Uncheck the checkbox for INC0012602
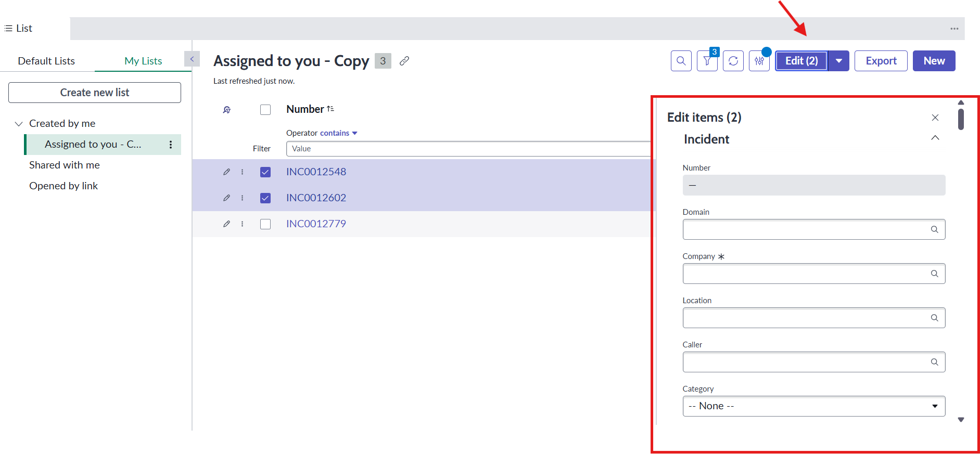Screen dimensions: 980x454 tap(265, 198)
